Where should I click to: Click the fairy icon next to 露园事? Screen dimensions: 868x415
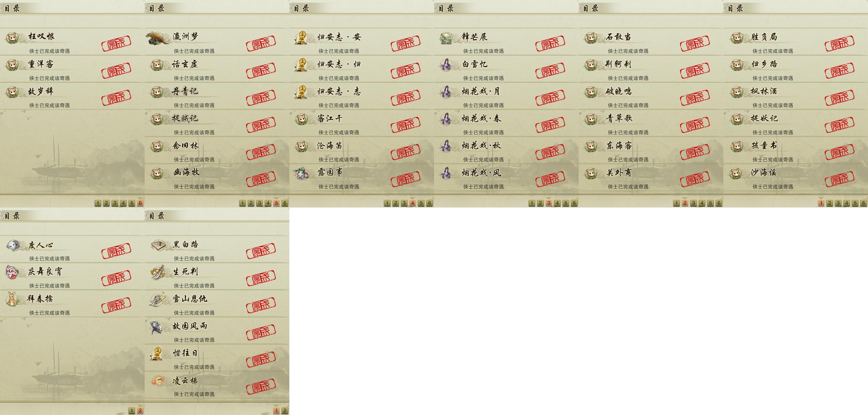(302, 173)
